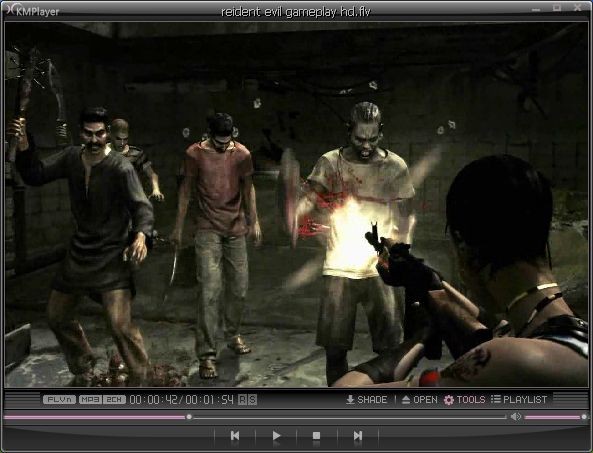The image size is (593, 453).
Task: Click the 2CH audio channel badge
Action: (x=114, y=400)
